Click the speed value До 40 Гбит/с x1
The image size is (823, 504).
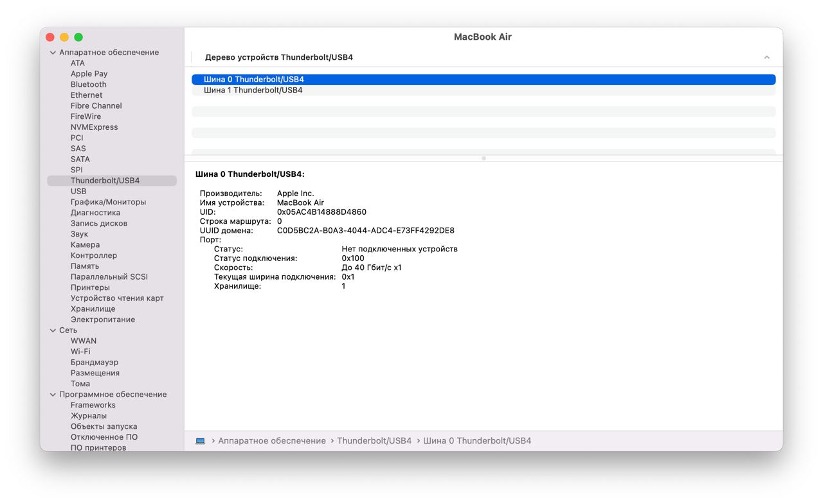point(372,267)
